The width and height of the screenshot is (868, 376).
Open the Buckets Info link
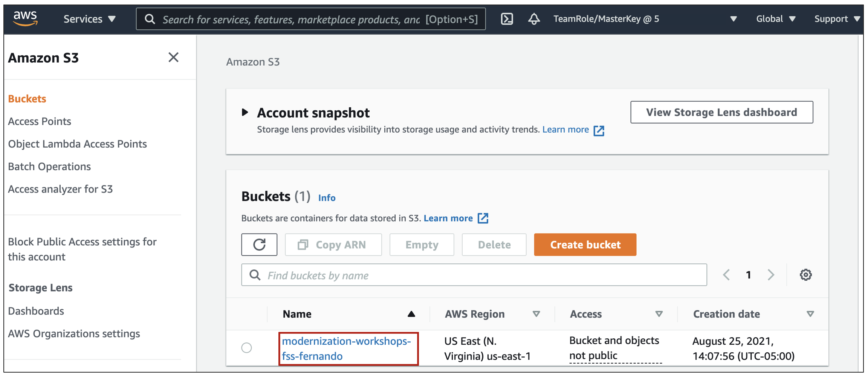[x=327, y=198]
